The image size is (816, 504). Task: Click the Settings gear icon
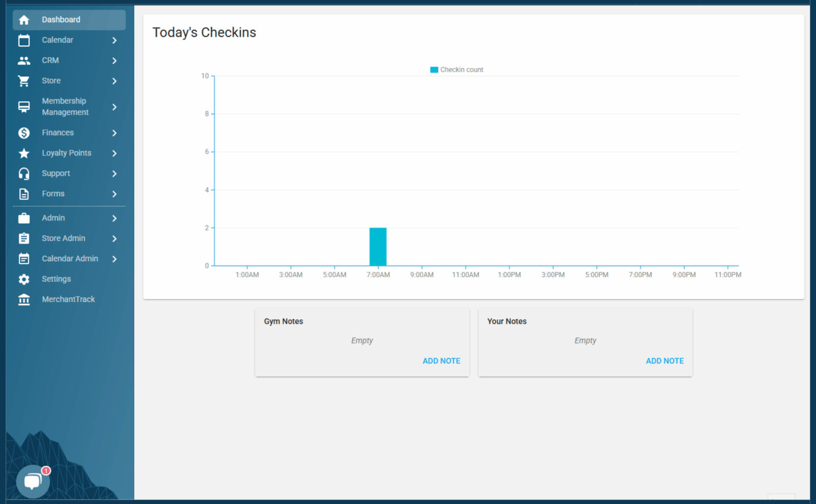tap(24, 279)
